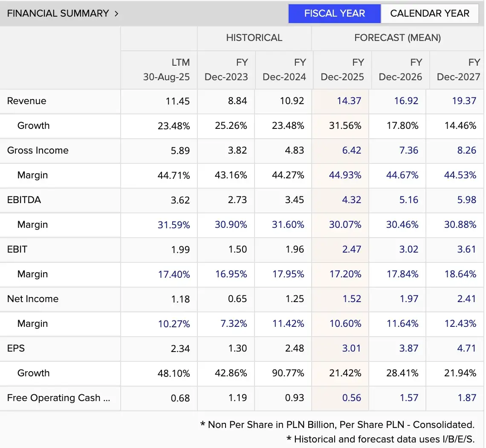The width and height of the screenshot is (486, 448).
Task: Click EBITDA value 5.98 for Dec-2027
Action: pyautogui.click(x=467, y=200)
